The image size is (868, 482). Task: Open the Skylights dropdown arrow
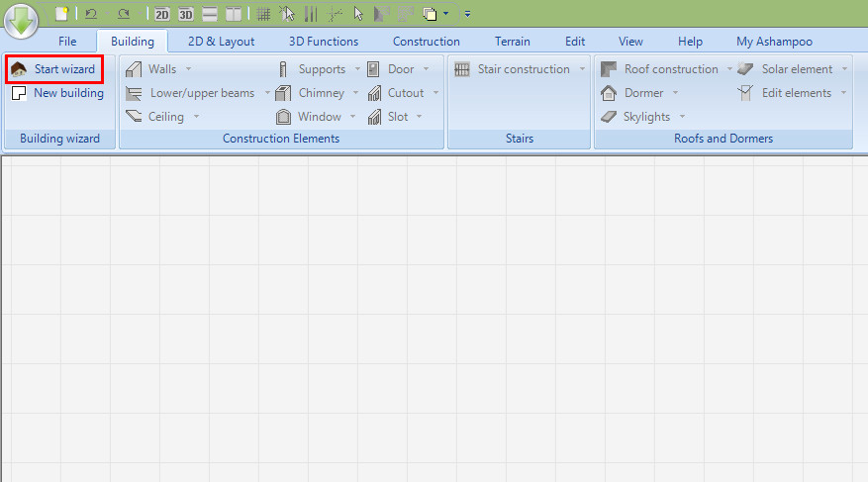click(x=683, y=117)
